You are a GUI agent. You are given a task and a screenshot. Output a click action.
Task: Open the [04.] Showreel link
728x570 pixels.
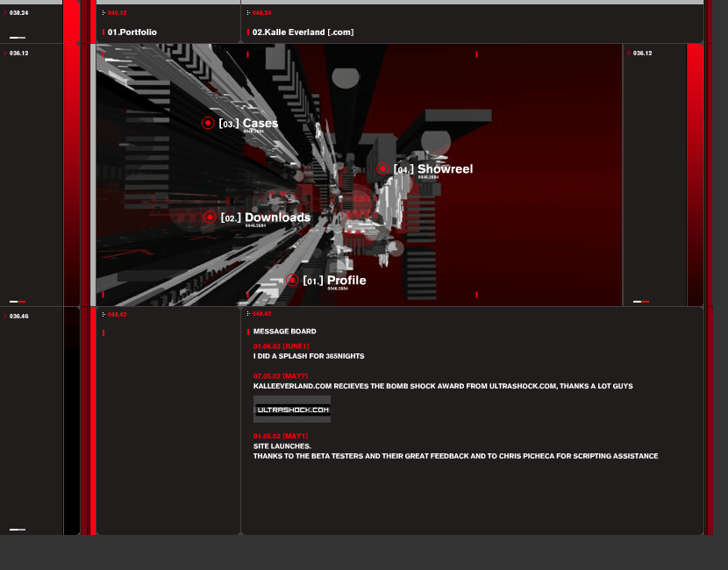click(433, 169)
